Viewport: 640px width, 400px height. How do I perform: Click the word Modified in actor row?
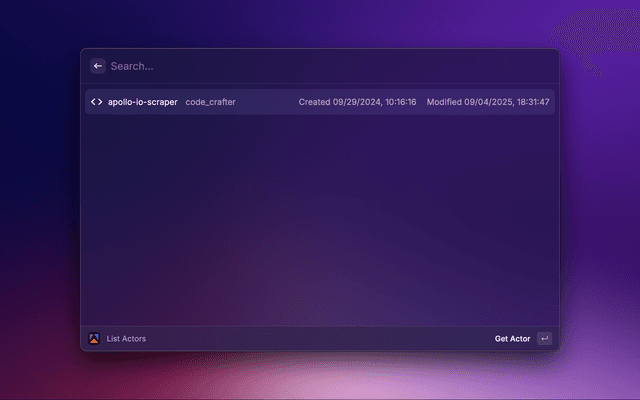coord(443,102)
